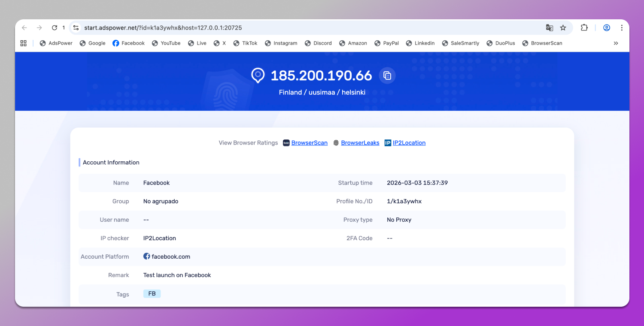Expand the hidden bookmarks overflow chevron
The width and height of the screenshot is (644, 326).
(616, 43)
